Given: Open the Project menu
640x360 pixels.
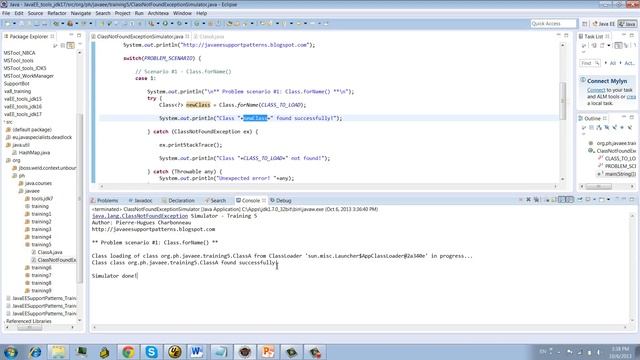Looking at the screenshot, I should tap(122, 13).
